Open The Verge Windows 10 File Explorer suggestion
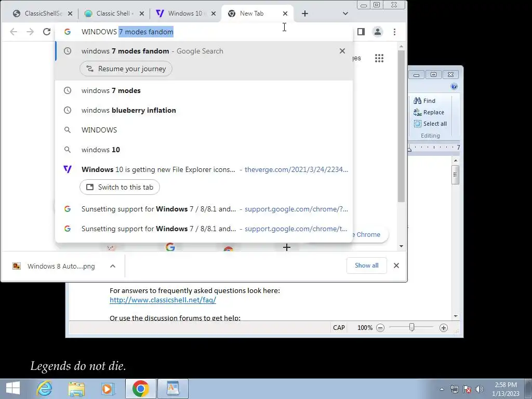This screenshot has height=399, width=532. [x=204, y=169]
